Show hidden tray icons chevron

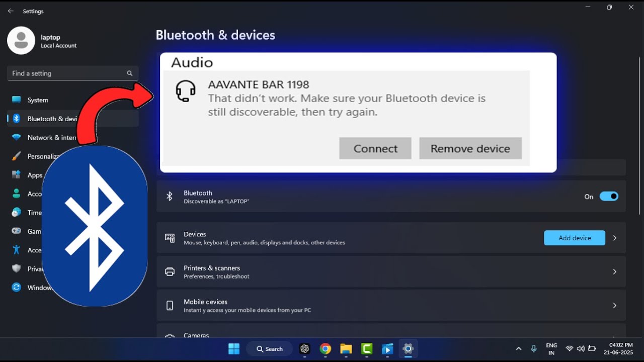pyautogui.click(x=519, y=348)
